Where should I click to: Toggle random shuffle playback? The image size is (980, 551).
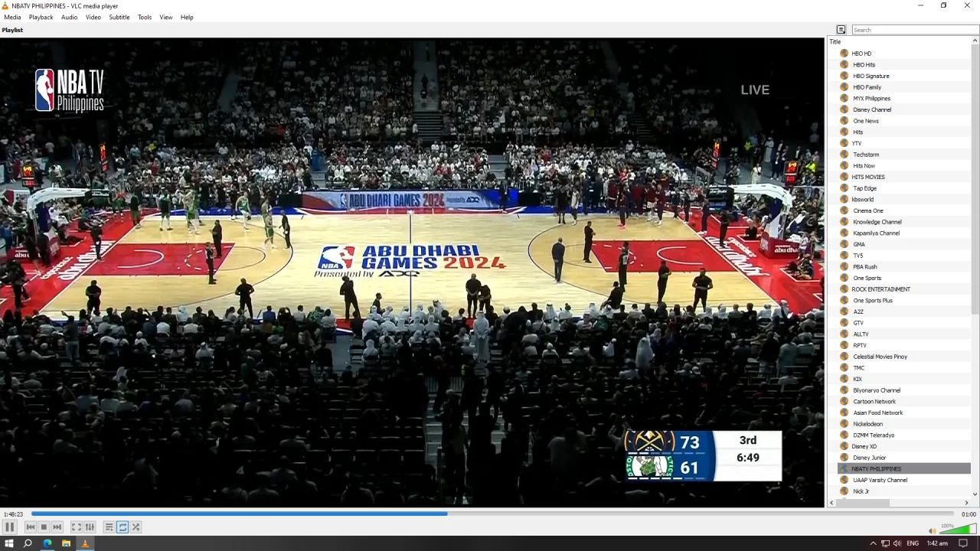click(x=136, y=527)
